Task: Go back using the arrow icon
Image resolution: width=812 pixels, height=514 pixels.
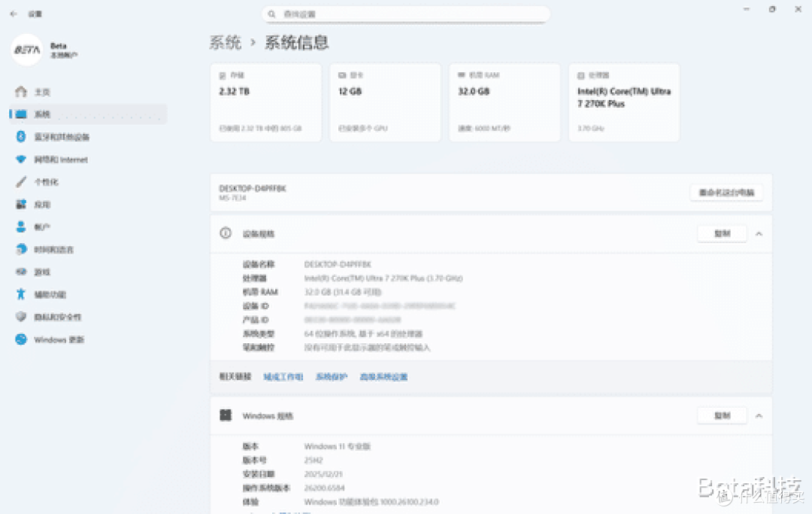Action: pyautogui.click(x=14, y=14)
